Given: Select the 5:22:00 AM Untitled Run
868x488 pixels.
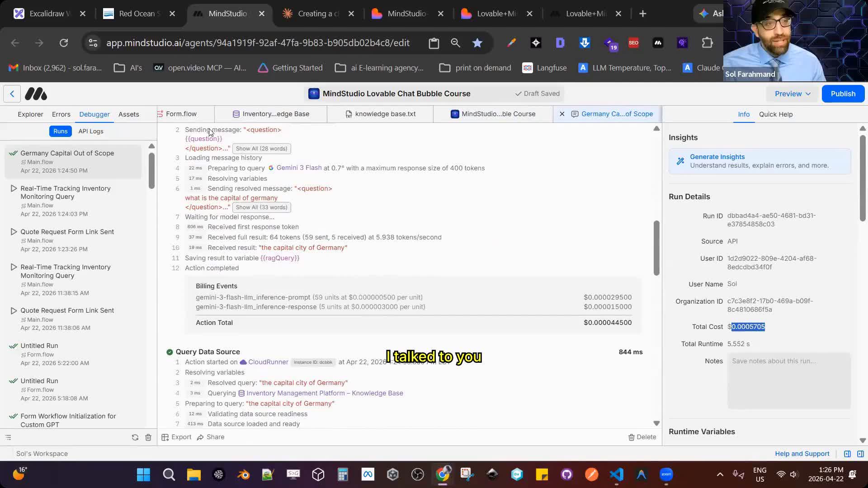Looking at the screenshot, I should [x=73, y=354].
